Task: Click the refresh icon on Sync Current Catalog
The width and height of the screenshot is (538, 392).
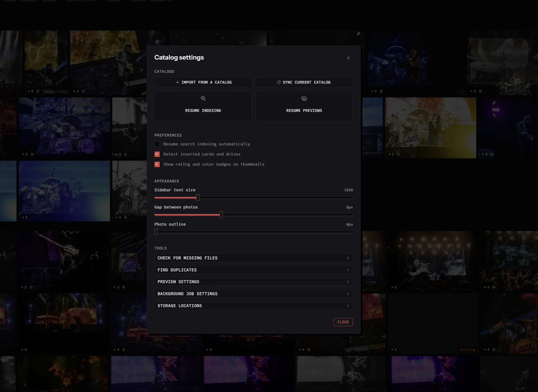Action: [x=279, y=82]
